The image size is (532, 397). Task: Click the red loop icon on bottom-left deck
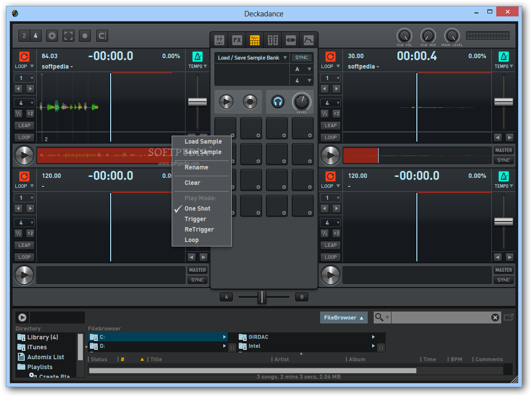click(24, 176)
